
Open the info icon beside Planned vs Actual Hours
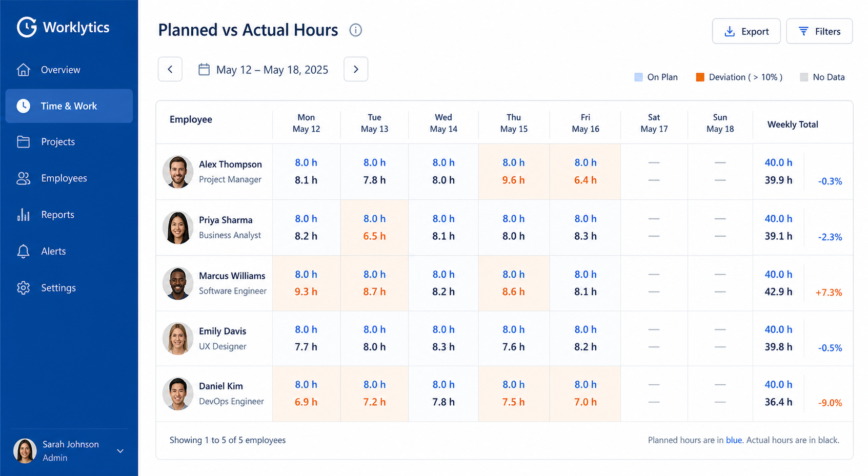(x=355, y=30)
